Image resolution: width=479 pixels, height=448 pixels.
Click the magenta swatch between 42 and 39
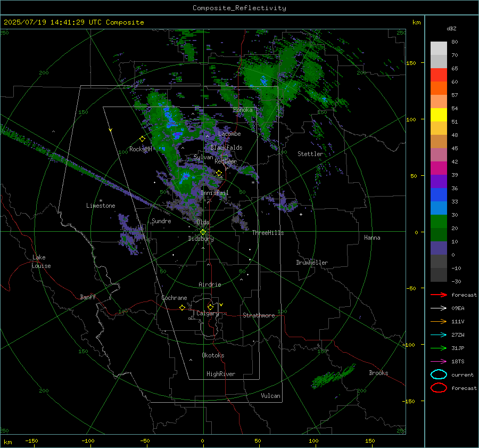click(439, 168)
